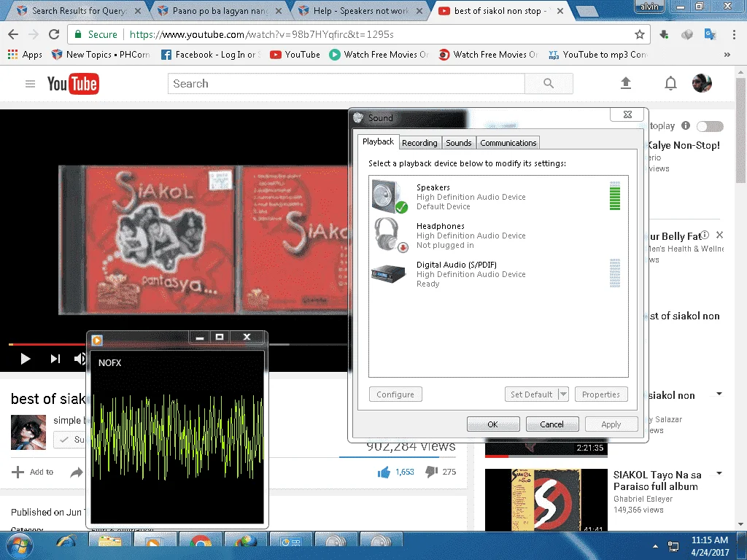Toggle the Autoplay switch
The width and height of the screenshot is (747, 560).
pos(710,126)
